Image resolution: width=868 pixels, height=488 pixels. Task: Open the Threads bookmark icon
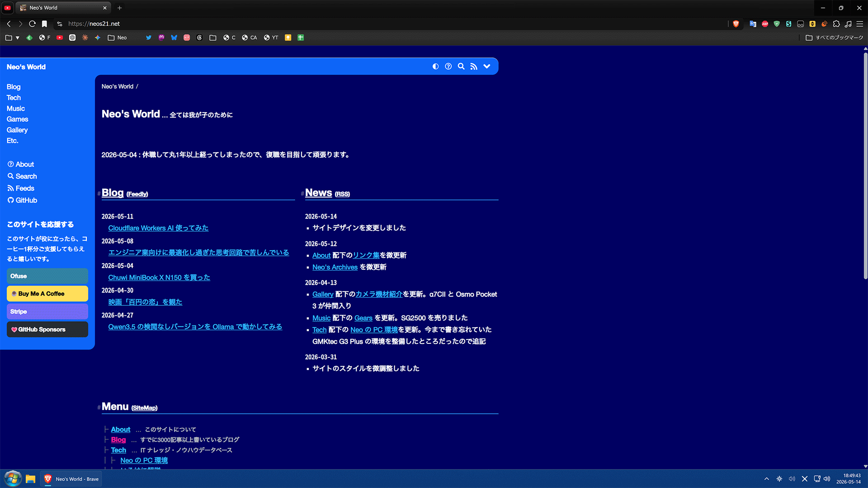[199, 38]
